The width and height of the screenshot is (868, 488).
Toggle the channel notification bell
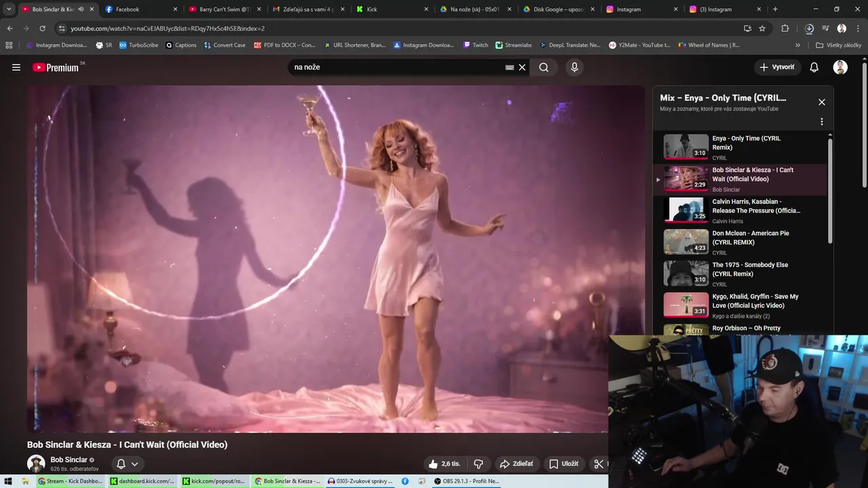pos(121,464)
